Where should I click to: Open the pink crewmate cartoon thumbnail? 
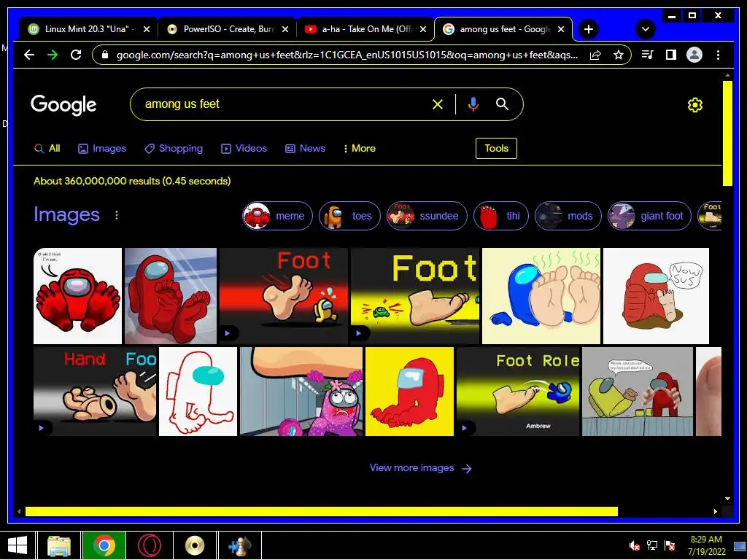[x=301, y=392]
